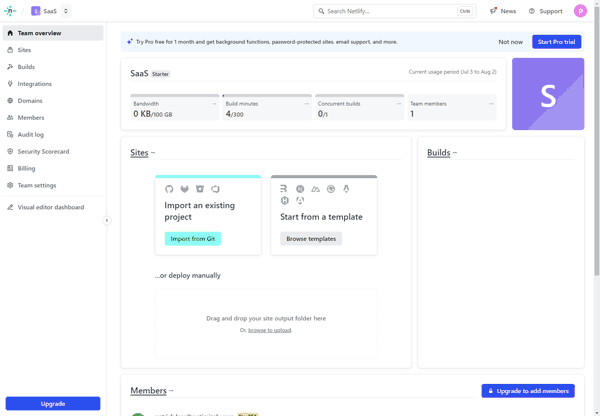Click the Remix R template icon
600x416 pixels.
(284, 189)
